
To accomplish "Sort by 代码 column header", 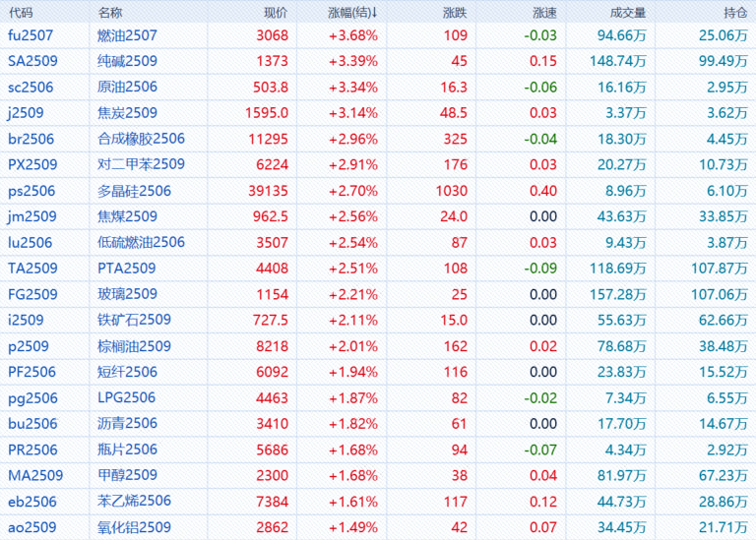I will tap(21, 13).
